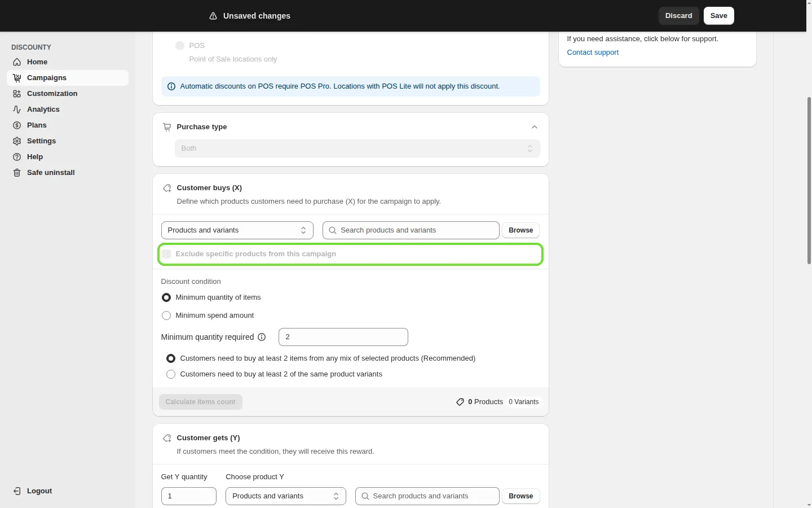Browse products for Customer buys (X)

click(x=521, y=230)
